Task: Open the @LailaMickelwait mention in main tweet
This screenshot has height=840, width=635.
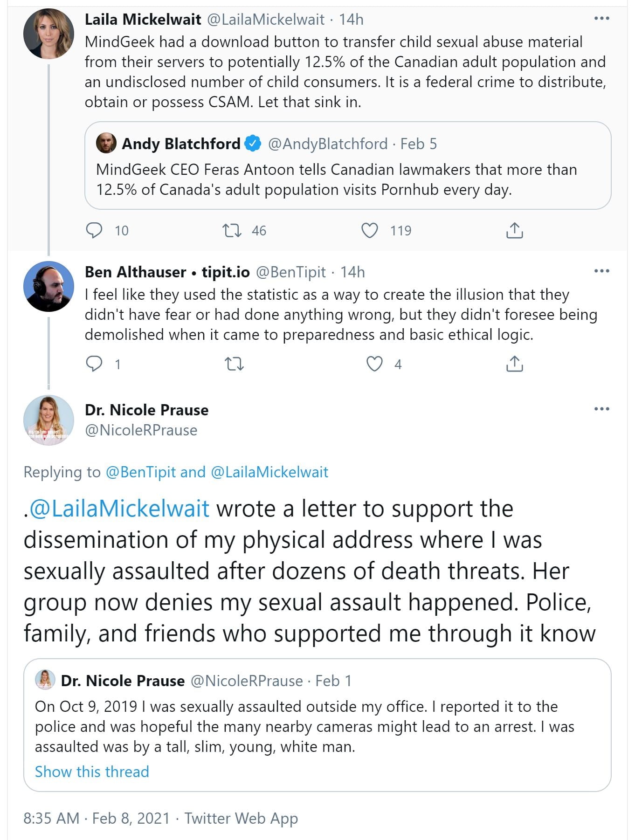Action: pos(119,509)
